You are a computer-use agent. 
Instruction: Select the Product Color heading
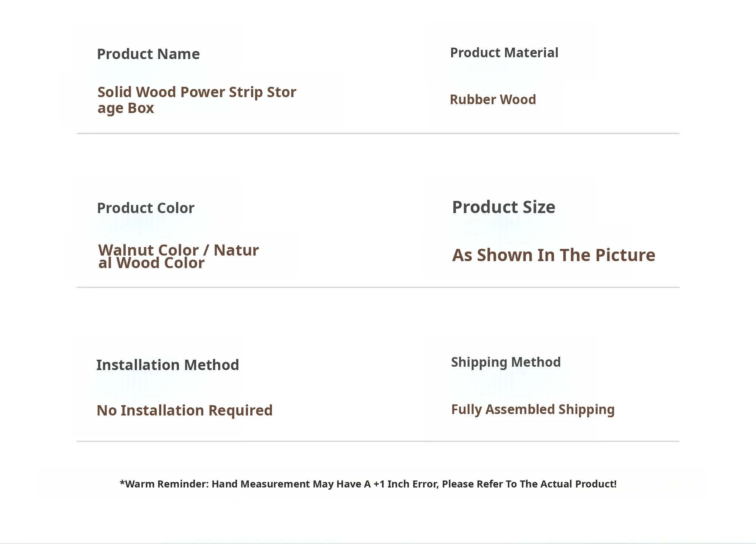(x=145, y=208)
